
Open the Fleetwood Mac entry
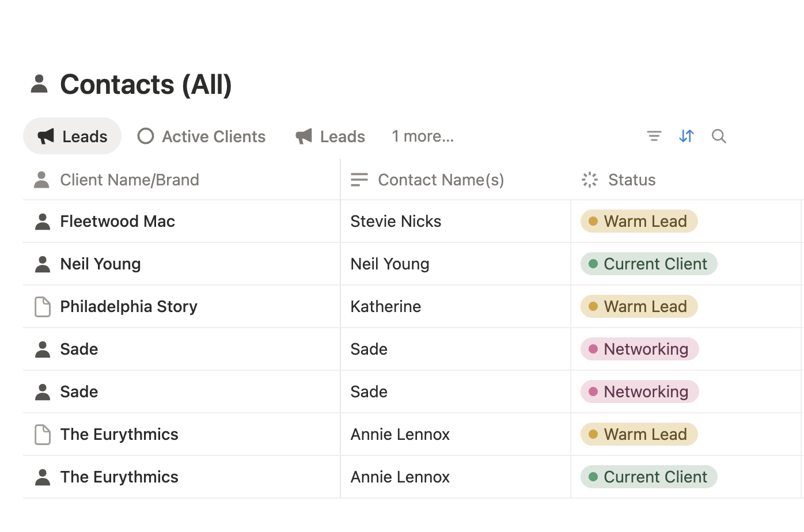point(117,221)
